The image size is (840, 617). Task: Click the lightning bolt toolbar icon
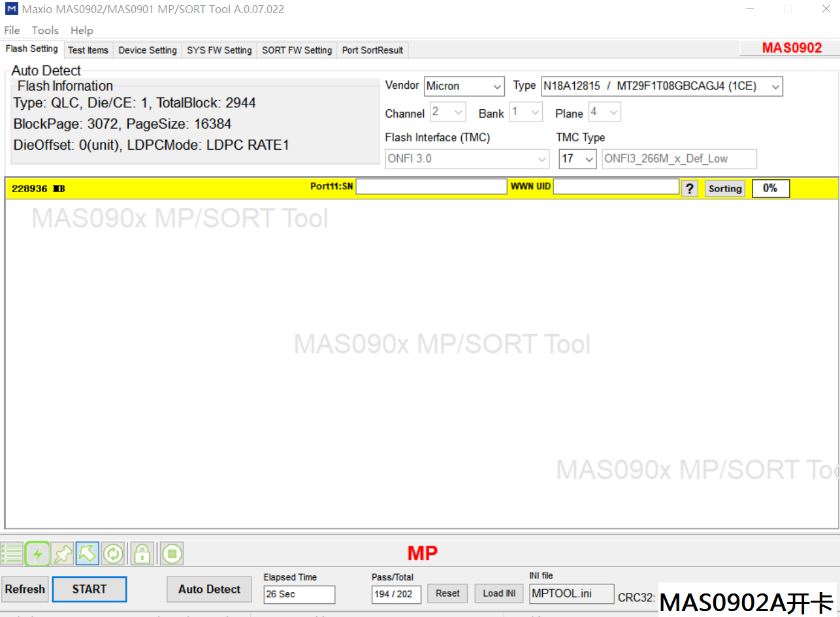pos(37,554)
